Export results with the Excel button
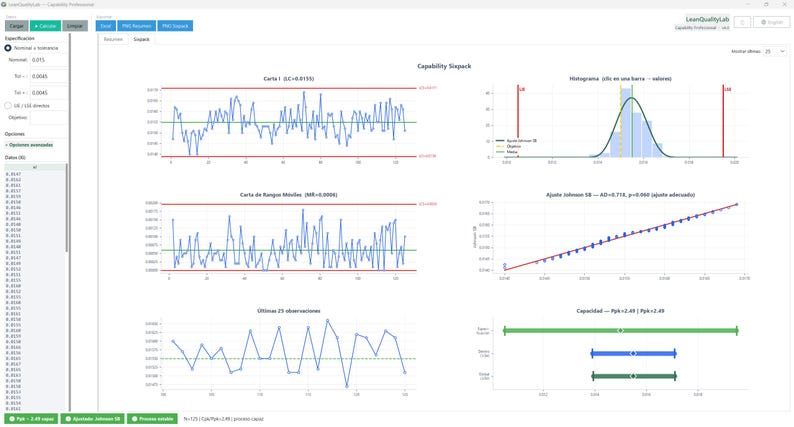The width and height of the screenshot is (794, 427). [106, 26]
